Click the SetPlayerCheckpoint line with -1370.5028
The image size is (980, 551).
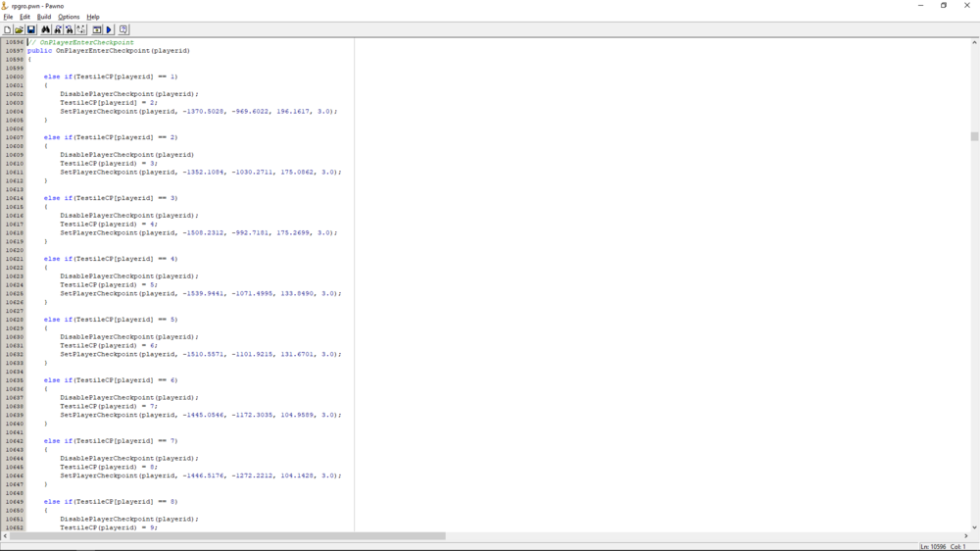click(x=199, y=112)
